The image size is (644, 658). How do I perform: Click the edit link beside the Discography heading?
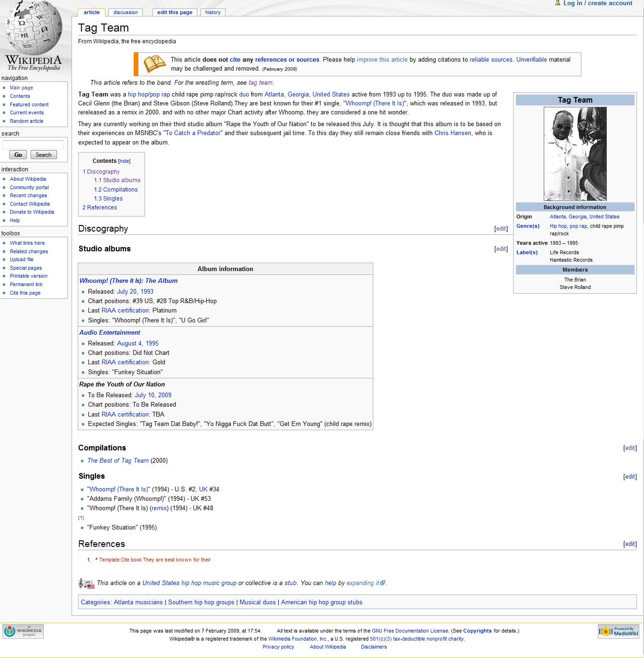(501, 229)
